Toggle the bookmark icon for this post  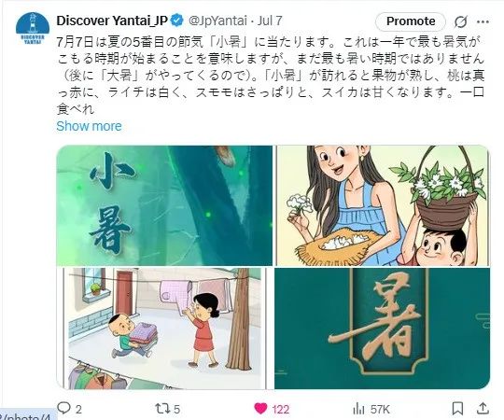coord(457,409)
